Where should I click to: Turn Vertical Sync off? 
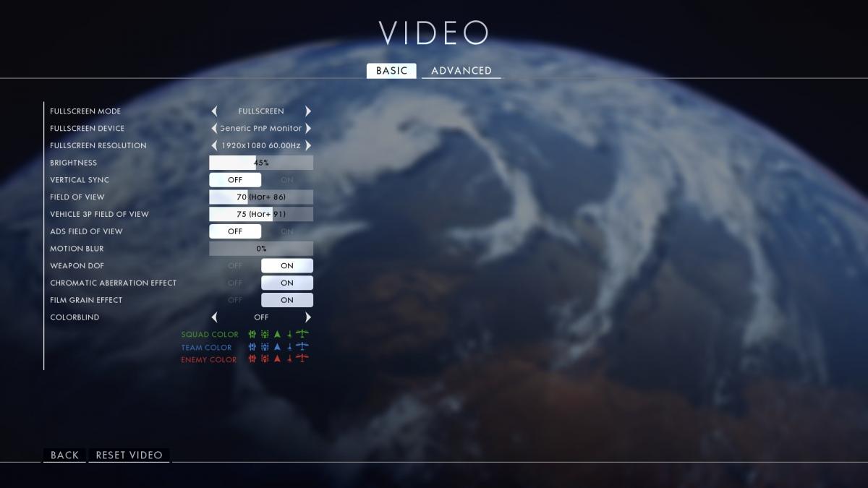tap(235, 180)
